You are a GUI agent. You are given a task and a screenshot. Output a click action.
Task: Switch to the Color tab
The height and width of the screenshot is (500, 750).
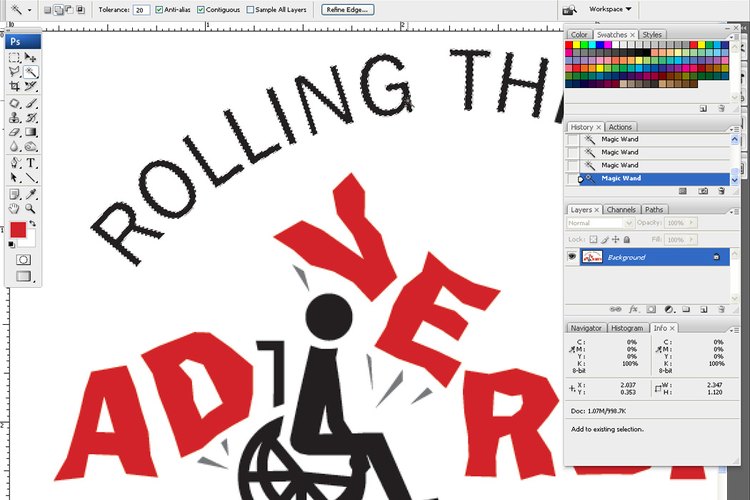579,34
